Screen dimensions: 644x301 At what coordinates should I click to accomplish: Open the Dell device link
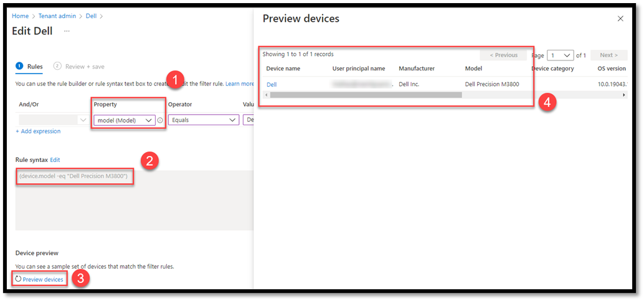pos(272,85)
